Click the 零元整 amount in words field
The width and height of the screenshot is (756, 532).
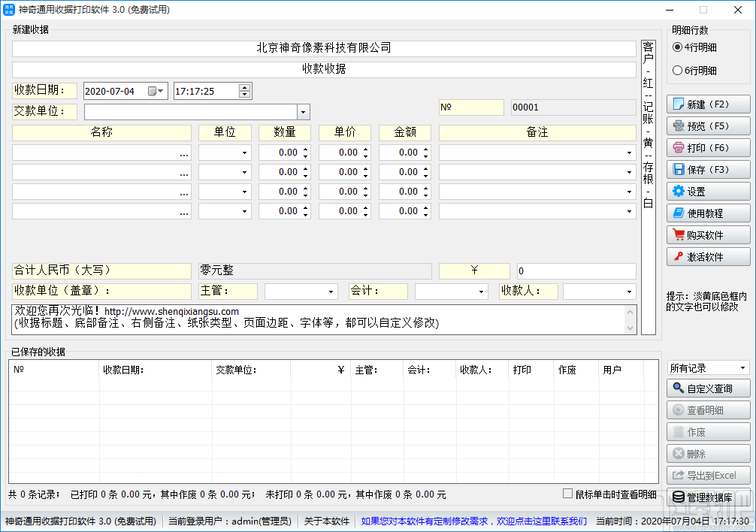point(315,271)
